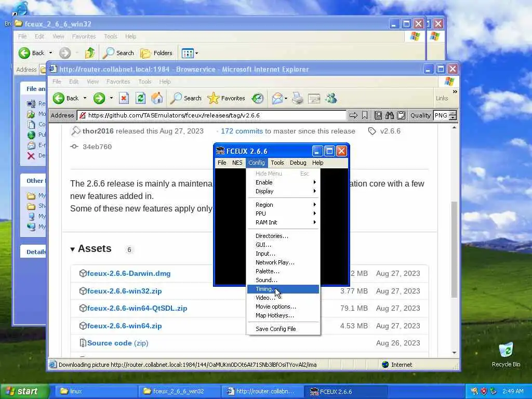This screenshot has height=399, width=532.
Task: Open the Messenger people icon
Action: click(331, 98)
